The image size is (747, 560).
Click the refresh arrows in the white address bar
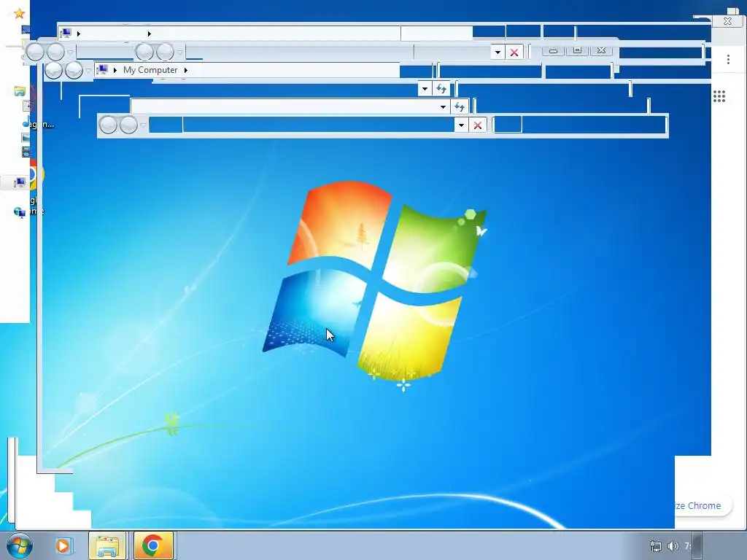point(460,106)
